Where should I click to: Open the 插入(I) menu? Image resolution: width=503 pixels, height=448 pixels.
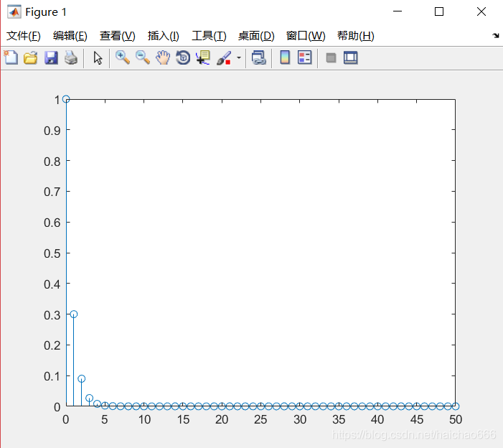tap(164, 36)
